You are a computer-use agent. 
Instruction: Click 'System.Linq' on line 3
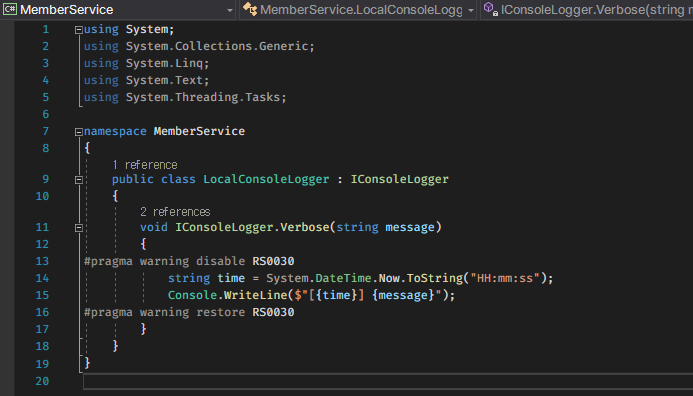(164, 63)
